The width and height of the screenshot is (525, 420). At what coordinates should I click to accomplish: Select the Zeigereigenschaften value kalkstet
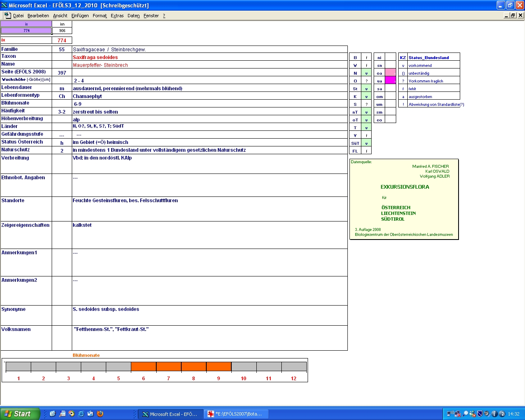210,235
